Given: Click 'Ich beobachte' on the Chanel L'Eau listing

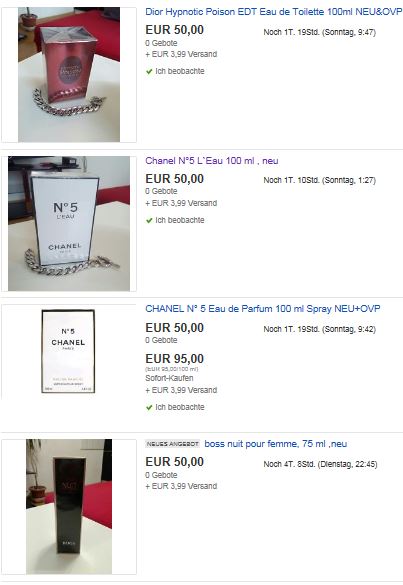Looking at the screenshot, I should tap(180, 220).
